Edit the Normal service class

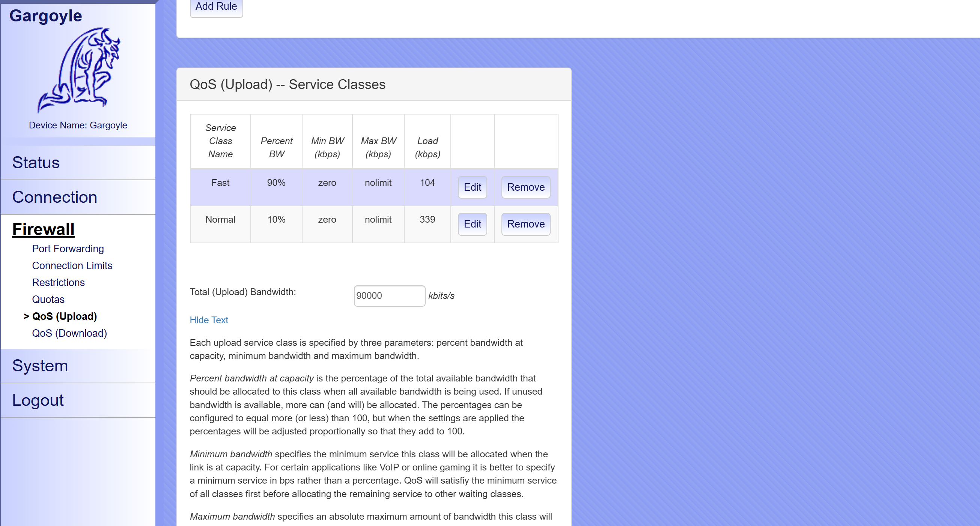[x=473, y=223]
